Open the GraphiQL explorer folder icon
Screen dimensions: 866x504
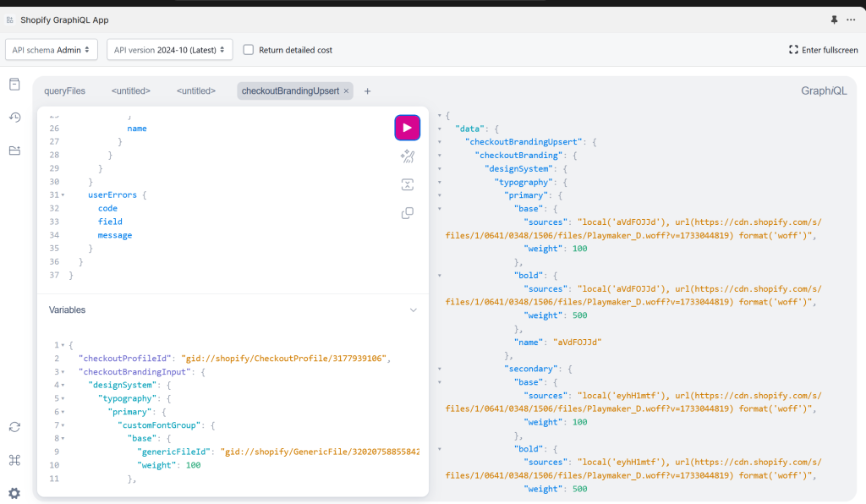click(x=14, y=151)
